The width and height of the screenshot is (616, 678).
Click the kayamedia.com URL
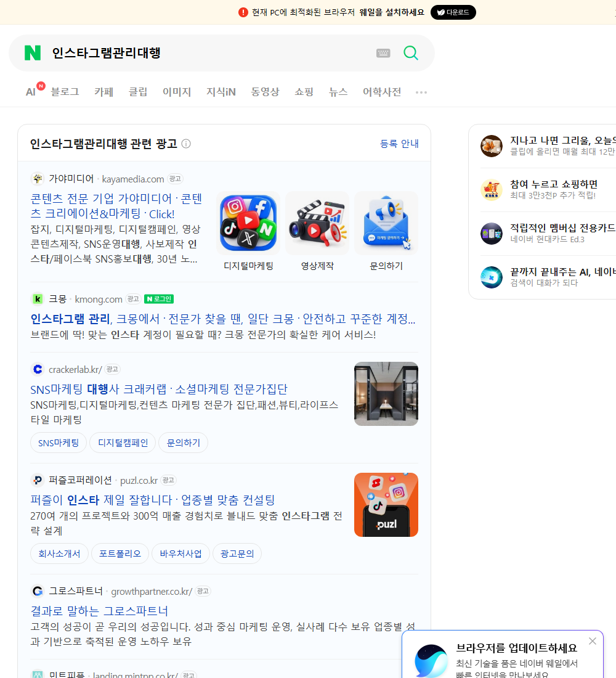coord(132,179)
